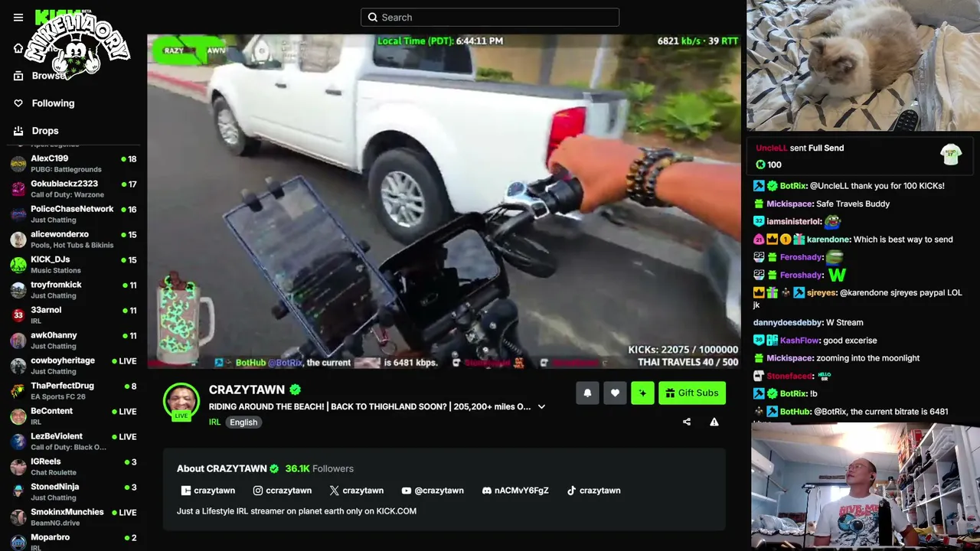The image size is (980, 551).
Task: Open StonedNinja channel in sidebar
Action: click(x=73, y=492)
